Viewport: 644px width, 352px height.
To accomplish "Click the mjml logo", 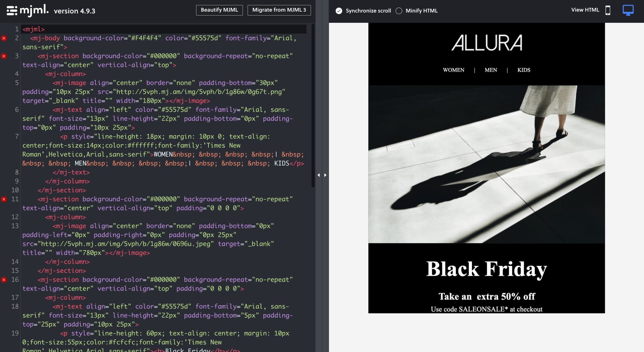I will pos(27,11).
